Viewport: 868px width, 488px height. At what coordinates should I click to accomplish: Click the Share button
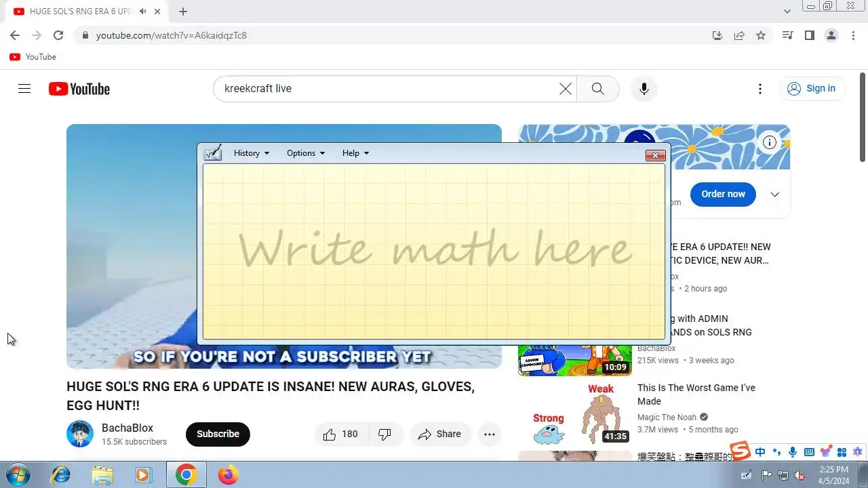(439, 434)
